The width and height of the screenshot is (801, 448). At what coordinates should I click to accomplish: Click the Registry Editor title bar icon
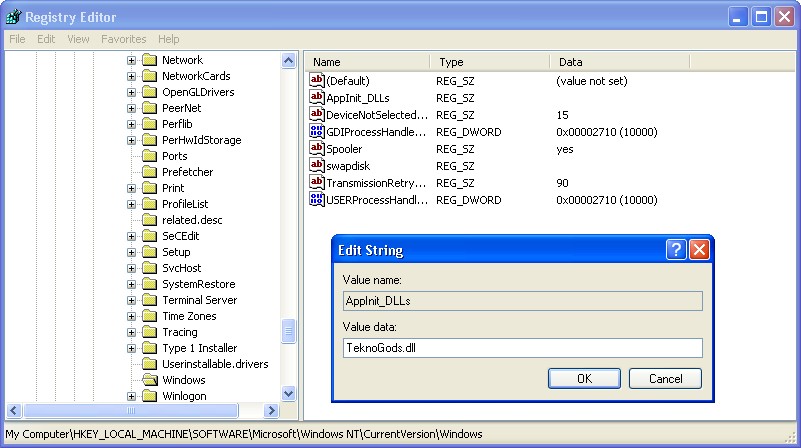13,17
